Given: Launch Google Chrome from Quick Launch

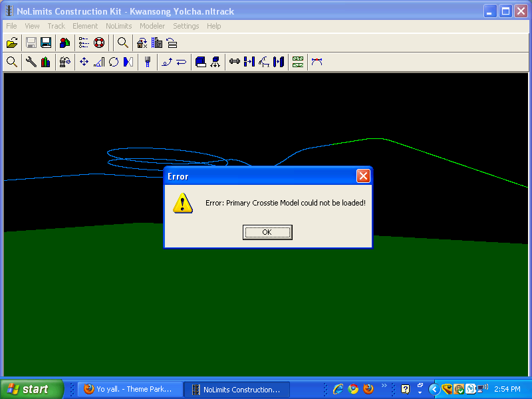Looking at the screenshot, I should [353, 389].
